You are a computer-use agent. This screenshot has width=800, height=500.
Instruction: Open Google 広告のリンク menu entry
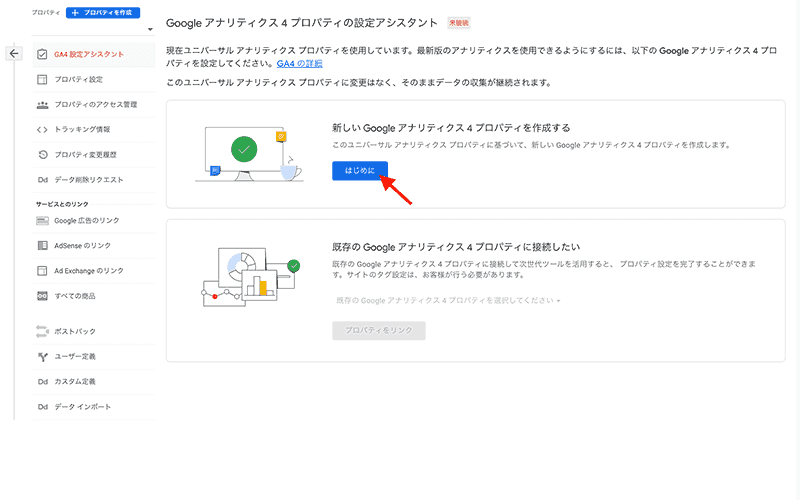[94, 220]
